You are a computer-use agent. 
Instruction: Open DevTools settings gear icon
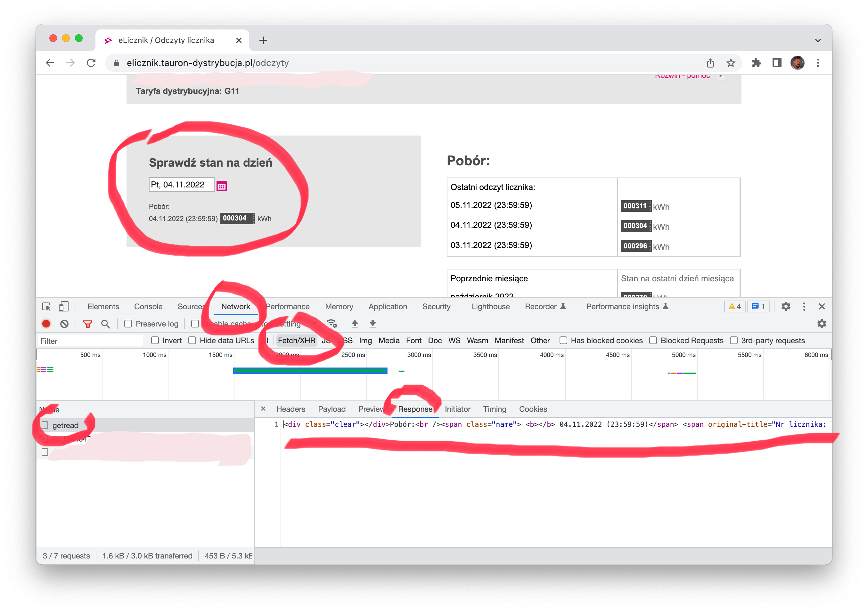[786, 306]
